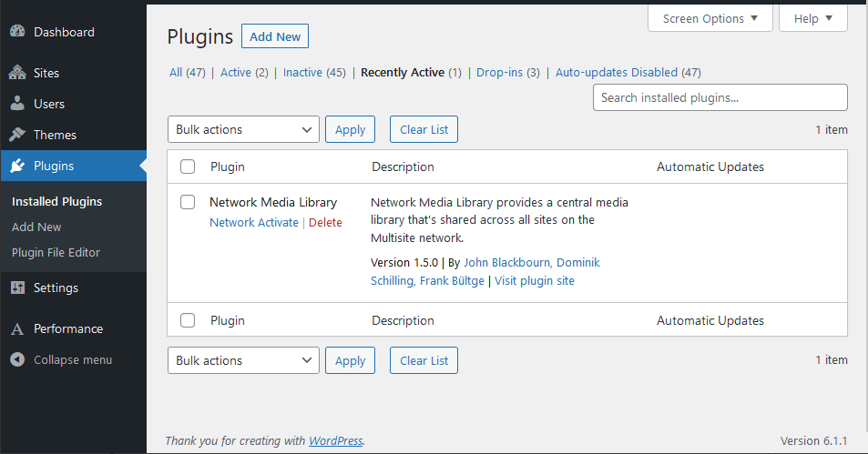Image resolution: width=868 pixels, height=454 pixels.
Task: Click the top Description column header
Action: pyautogui.click(x=403, y=167)
